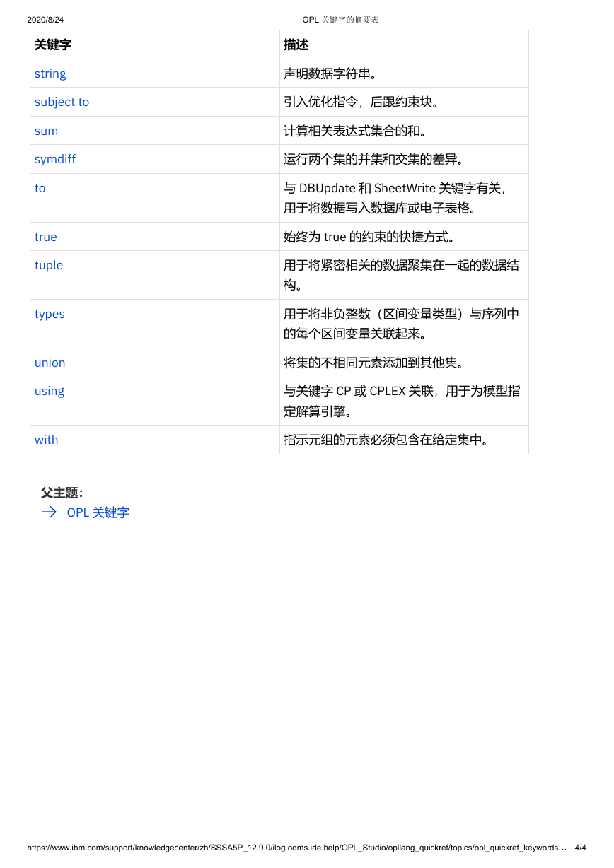
Task: Open the tuple keyword link
Action: pos(49,265)
